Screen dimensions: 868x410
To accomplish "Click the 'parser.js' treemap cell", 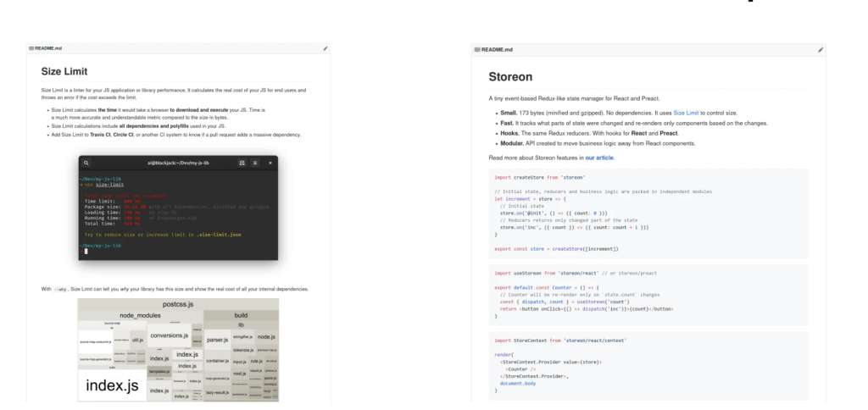I will pyautogui.click(x=218, y=340).
